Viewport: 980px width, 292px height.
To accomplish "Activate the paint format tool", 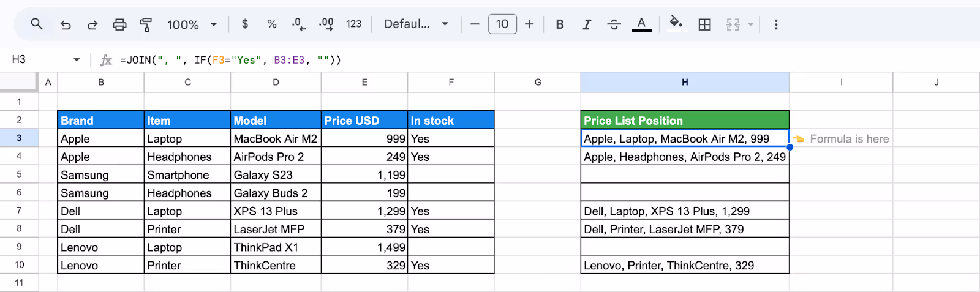I will click(x=146, y=24).
